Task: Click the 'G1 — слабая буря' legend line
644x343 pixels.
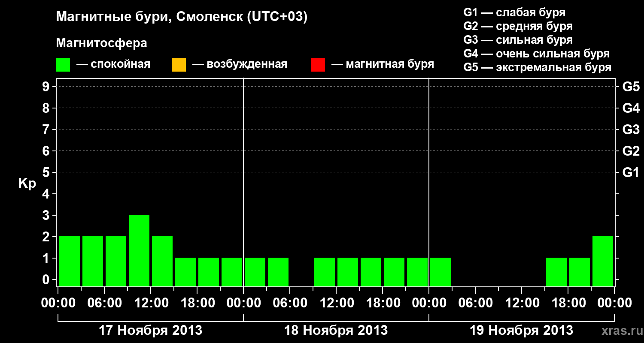Action: 514,12
